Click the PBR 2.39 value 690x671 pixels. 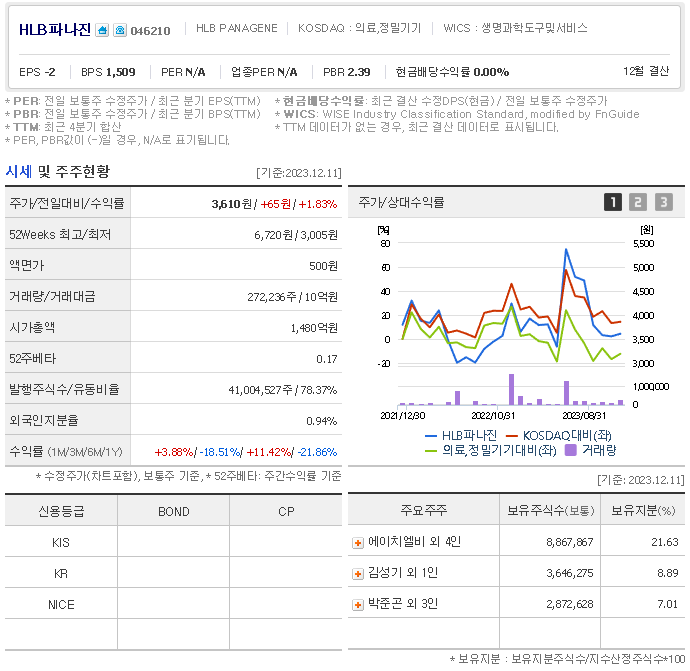(x=347, y=72)
